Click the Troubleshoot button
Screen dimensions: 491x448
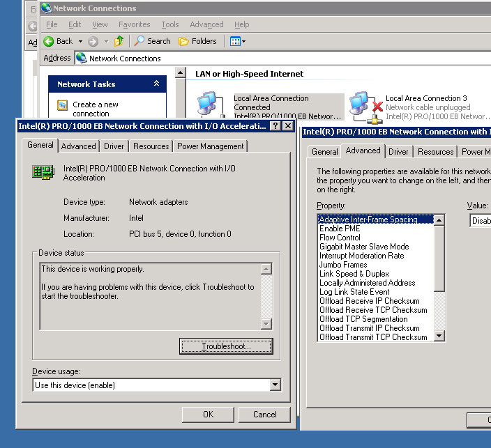tap(226, 346)
